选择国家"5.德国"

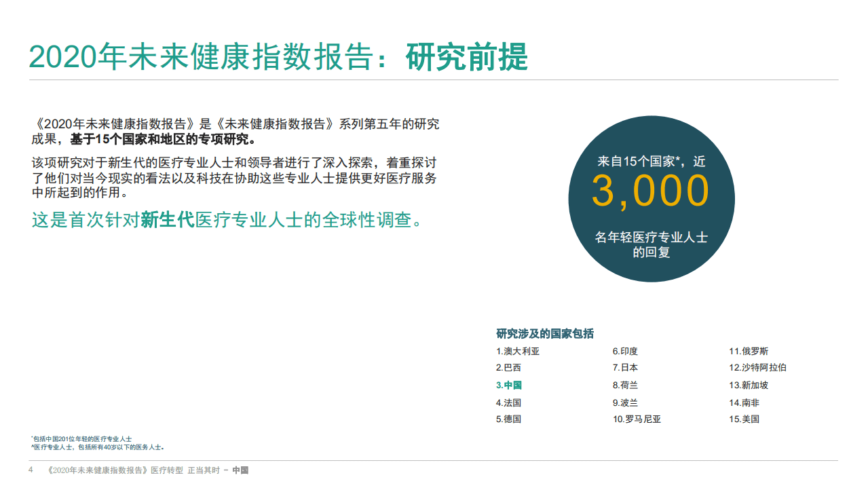pyautogui.click(x=508, y=419)
